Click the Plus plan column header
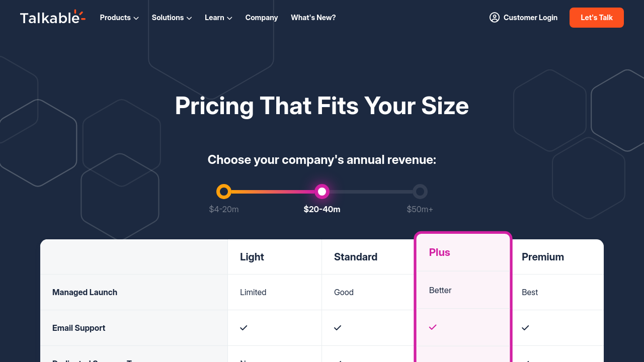644x362 pixels. tap(440, 252)
